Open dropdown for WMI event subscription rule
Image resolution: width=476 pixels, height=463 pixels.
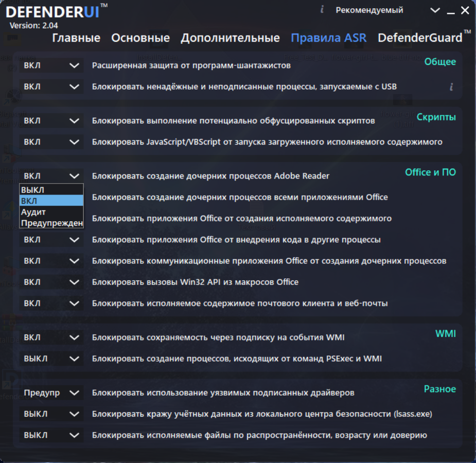point(51,337)
